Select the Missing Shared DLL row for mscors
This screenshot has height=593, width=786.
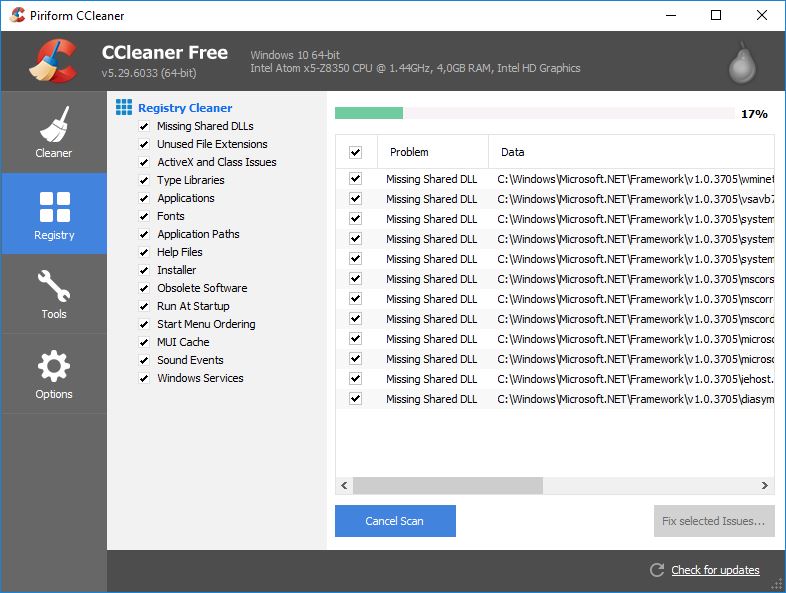[x=554, y=279]
